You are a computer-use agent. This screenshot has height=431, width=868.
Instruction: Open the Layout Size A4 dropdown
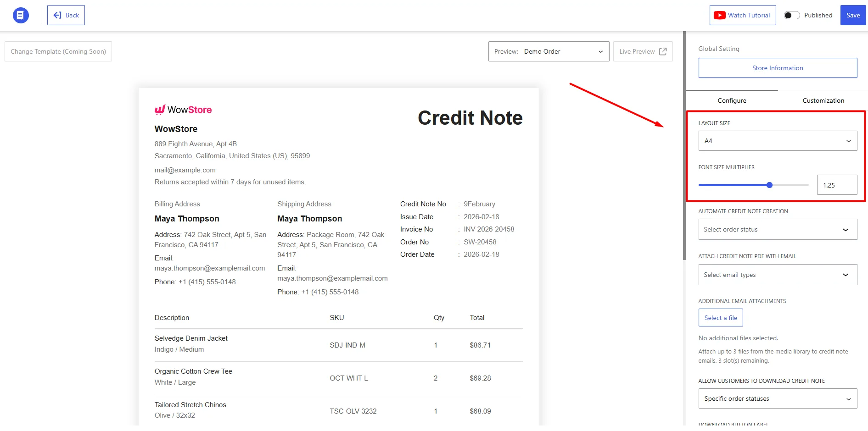(x=778, y=141)
